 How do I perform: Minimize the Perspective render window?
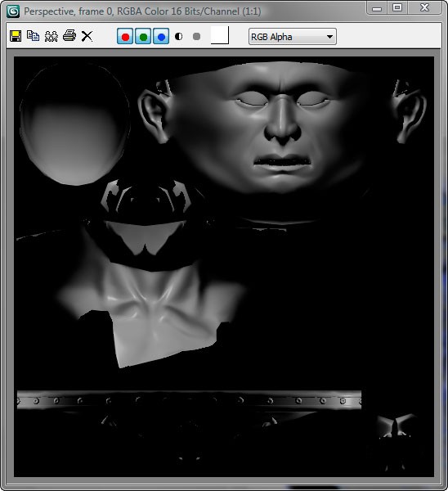pos(377,8)
